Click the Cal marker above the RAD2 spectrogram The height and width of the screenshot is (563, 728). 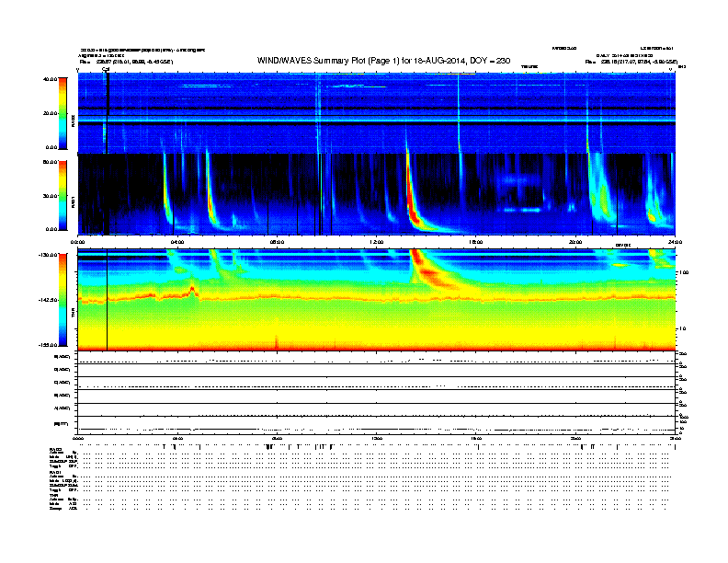(106, 69)
